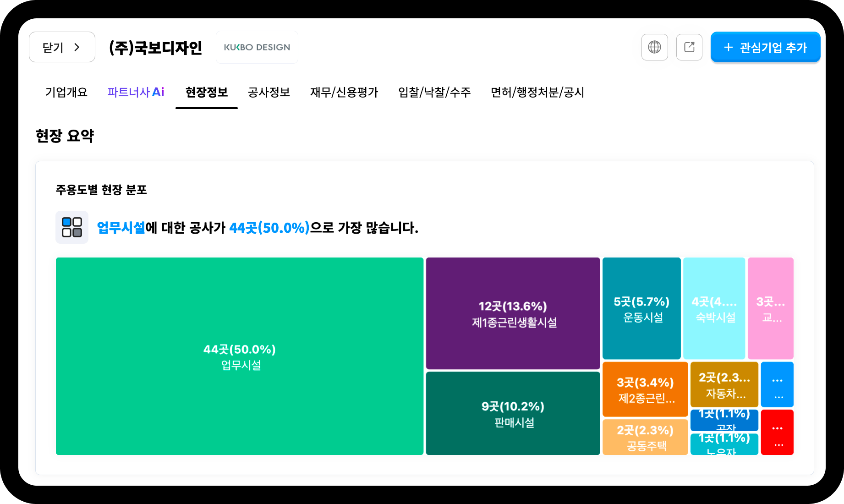Click the KUKBO DESIGN logo
This screenshot has width=844, height=504.
[x=257, y=47]
